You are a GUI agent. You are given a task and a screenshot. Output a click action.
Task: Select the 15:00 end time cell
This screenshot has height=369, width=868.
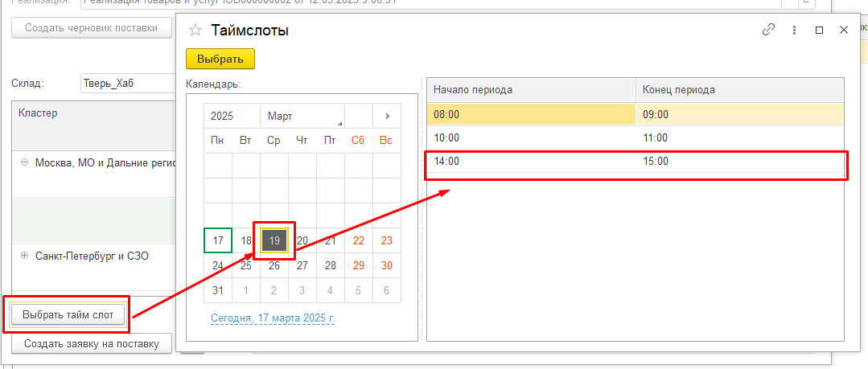[739, 162]
